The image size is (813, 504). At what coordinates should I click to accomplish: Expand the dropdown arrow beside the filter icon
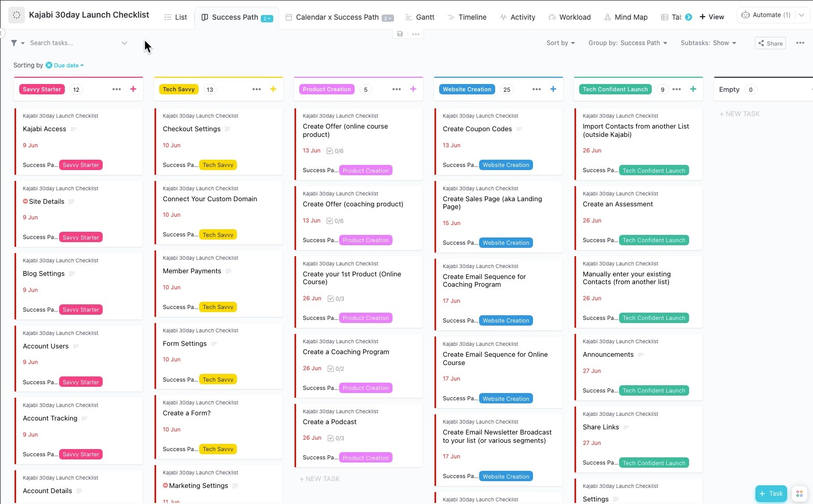23,43
